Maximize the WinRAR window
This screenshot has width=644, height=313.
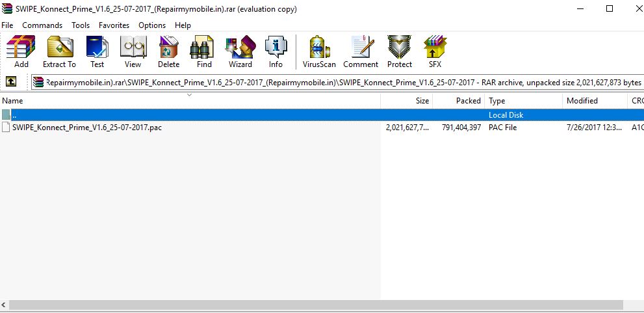tap(610, 8)
